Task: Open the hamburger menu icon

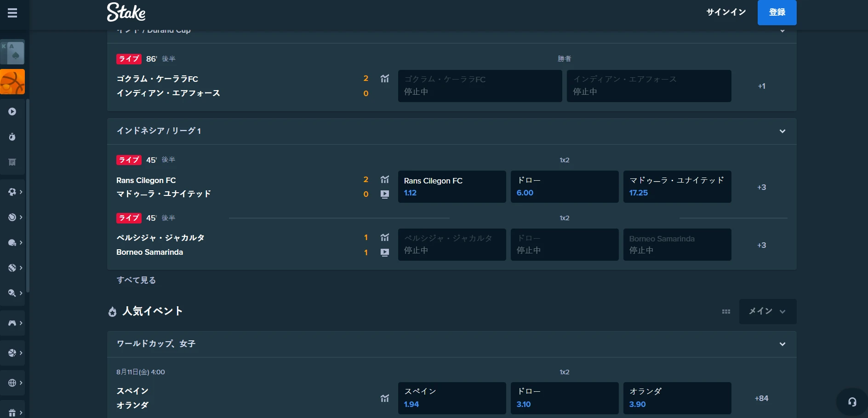Action: [x=12, y=13]
